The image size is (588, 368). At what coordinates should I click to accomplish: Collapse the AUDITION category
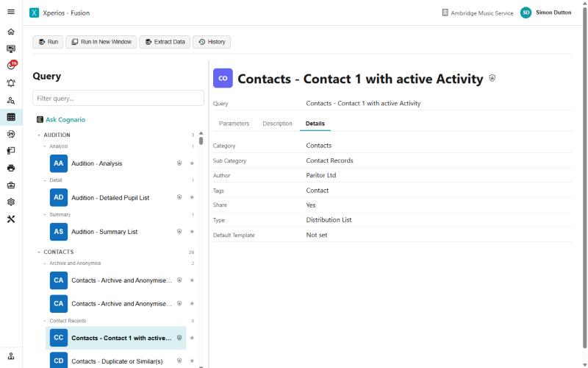tap(39, 135)
